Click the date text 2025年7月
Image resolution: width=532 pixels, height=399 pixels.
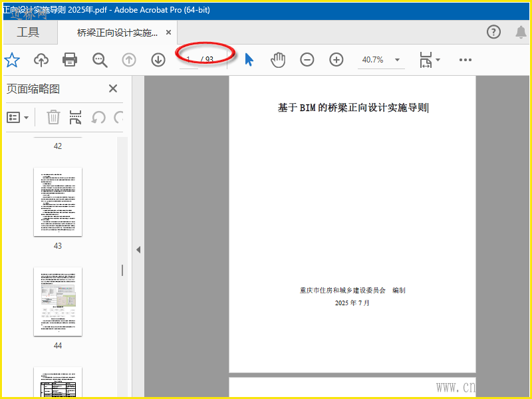click(352, 303)
